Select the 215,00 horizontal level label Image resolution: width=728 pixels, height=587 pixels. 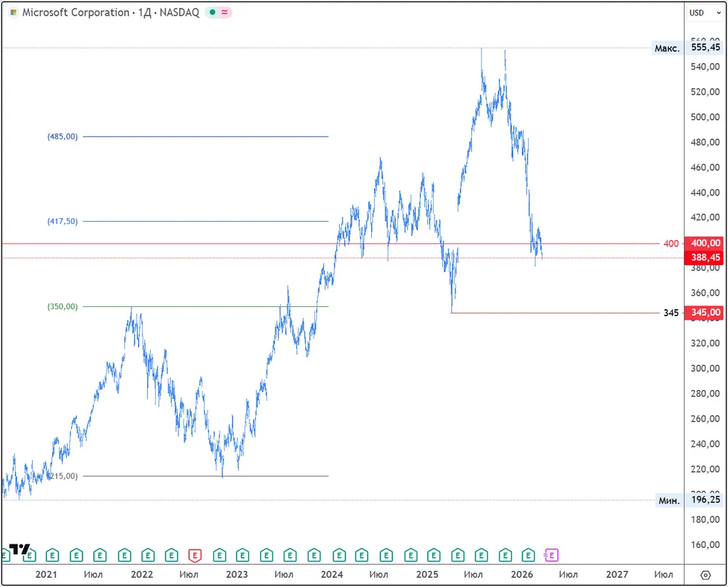(x=63, y=476)
